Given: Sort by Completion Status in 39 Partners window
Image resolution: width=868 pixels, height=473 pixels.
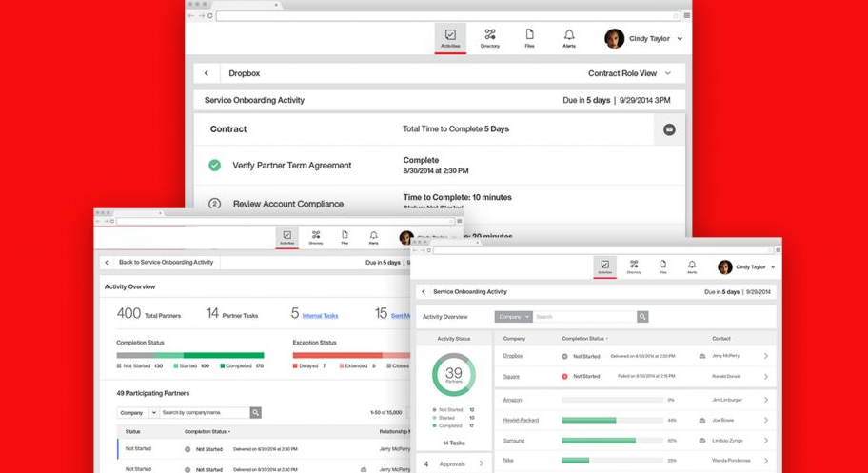Looking at the screenshot, I should (x=584, y=339).
